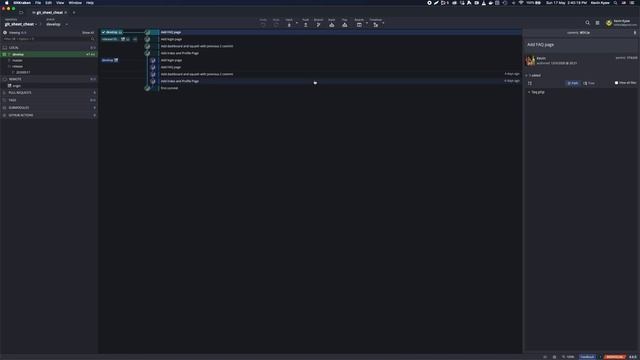Click the folder icon left of tabs
This screenshot has width=640, height=360.
[21, 13]
